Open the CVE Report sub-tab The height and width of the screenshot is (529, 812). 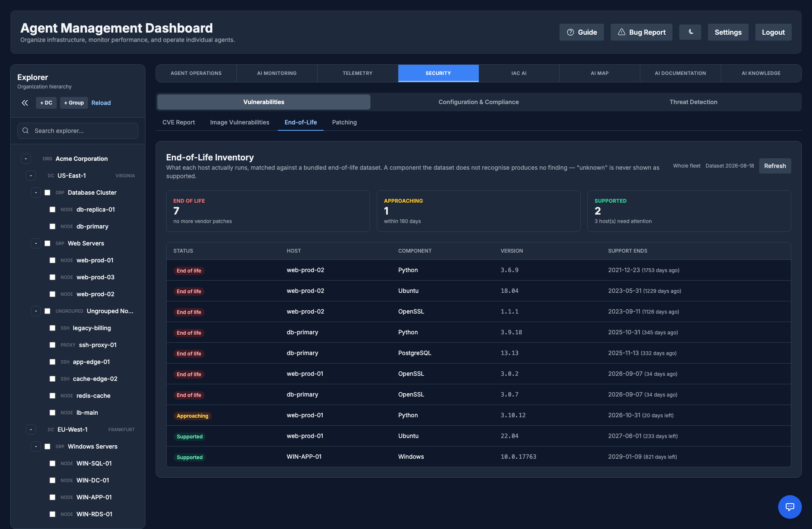178,122
